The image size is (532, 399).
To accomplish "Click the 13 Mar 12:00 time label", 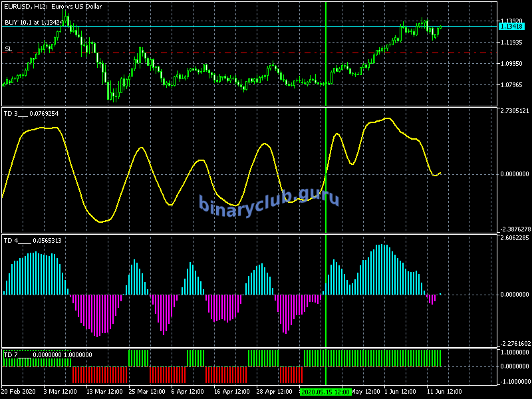I will 106,392.
